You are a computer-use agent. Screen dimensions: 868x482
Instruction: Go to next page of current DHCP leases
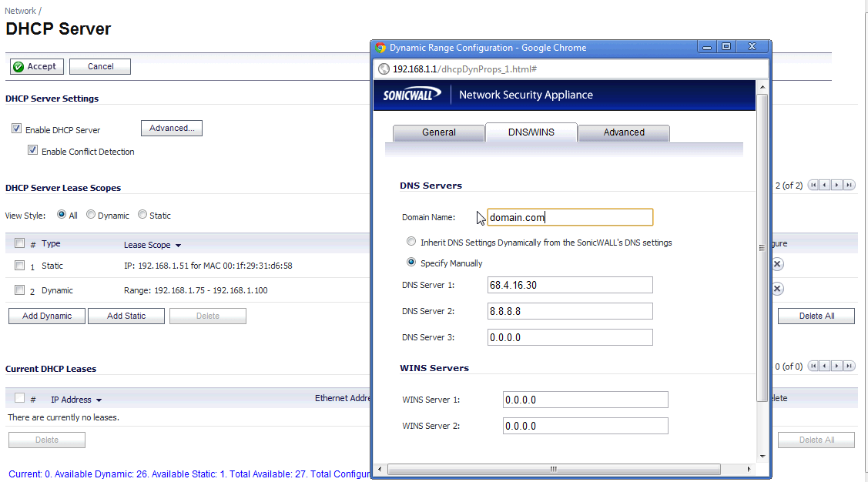point(837,366)
